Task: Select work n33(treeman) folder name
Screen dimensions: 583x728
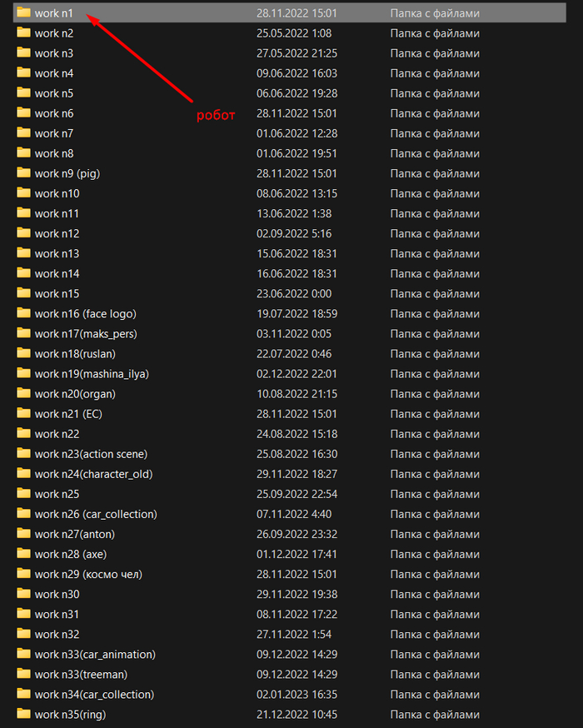Action: click(x=82, y=674)
